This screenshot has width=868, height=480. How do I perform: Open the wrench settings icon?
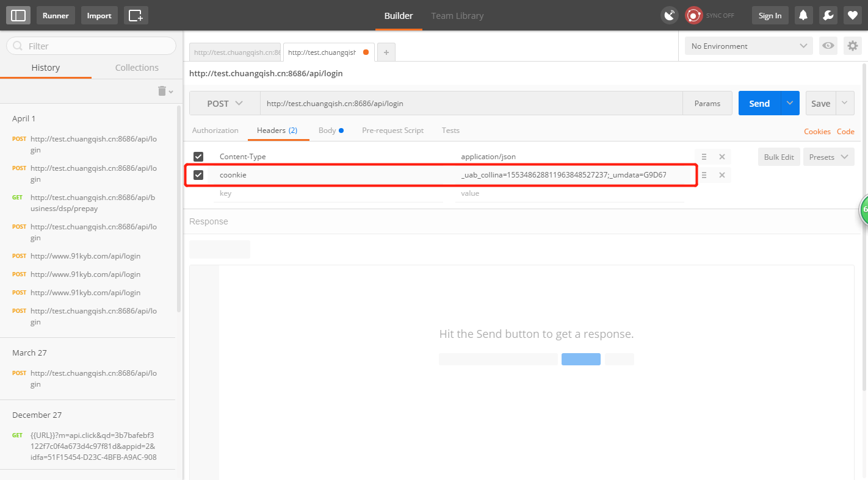828,15
